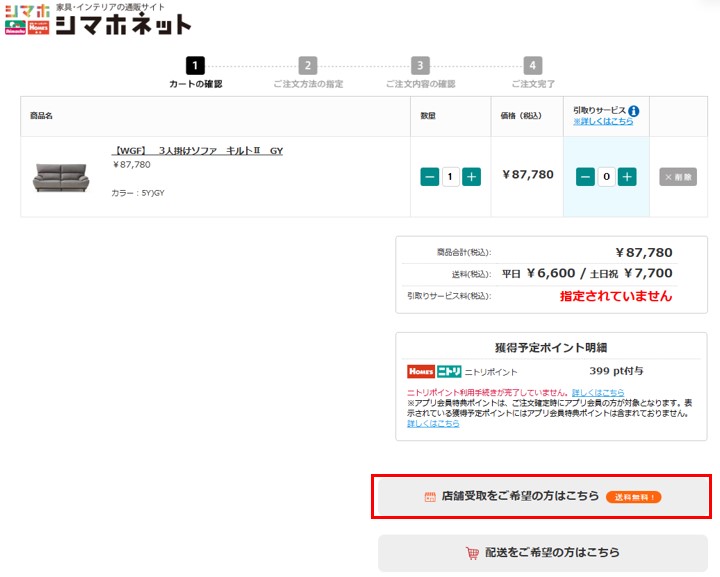Image resolution: width=720 pixels, height=577 pixels.
Task: Decrease sofa quantity with the minus button
Action: pyautogui.click(x=430, y=177)
